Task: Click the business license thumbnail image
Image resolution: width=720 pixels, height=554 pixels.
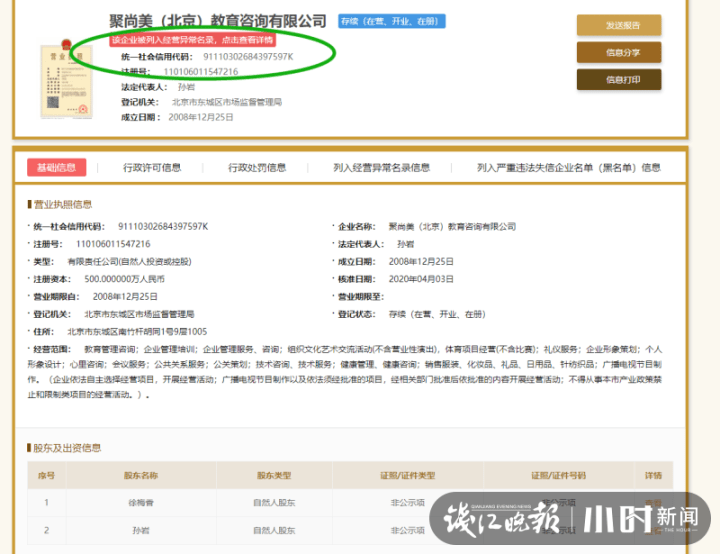Action: click(67, 79)
